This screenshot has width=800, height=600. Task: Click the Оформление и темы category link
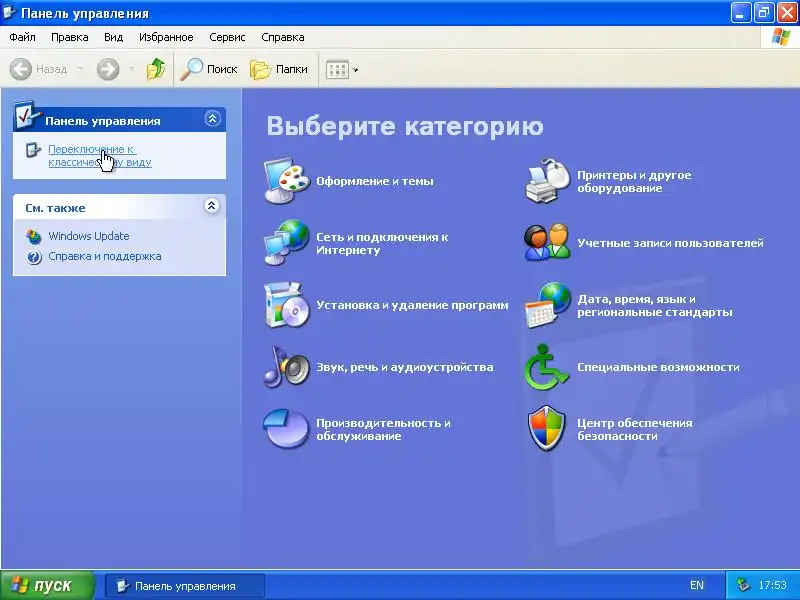(375, 181)
